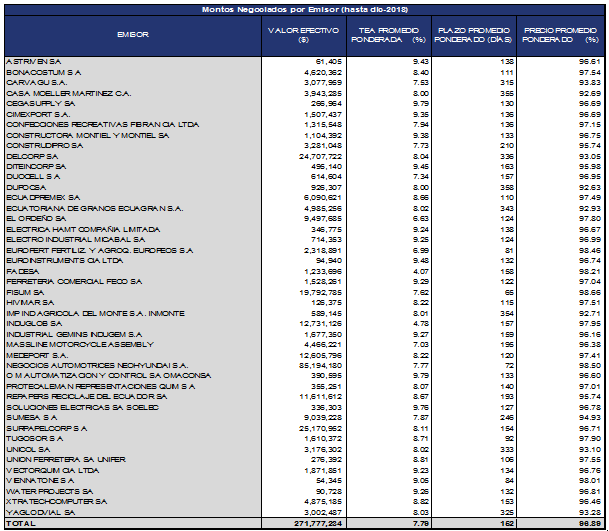Click NEOHYUNDAI value 85,194,180
Image resolution: width=609 pixels, height=531 pixels.
click(320, 366)
